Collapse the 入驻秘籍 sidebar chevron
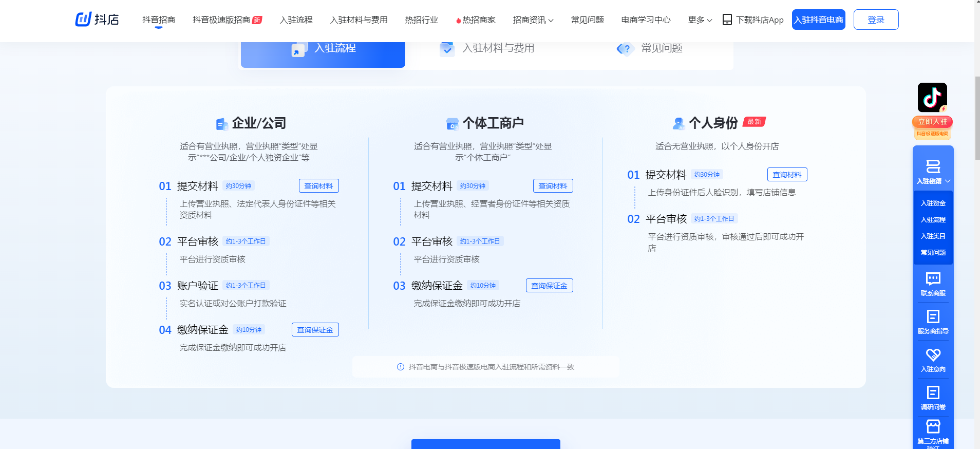The width and height of the screenshot is (980, 449). point(948,181)
